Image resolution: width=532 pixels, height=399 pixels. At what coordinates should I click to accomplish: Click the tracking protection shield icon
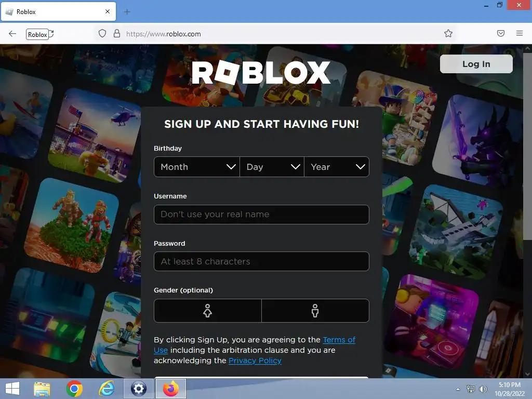(x=102, y=33)
